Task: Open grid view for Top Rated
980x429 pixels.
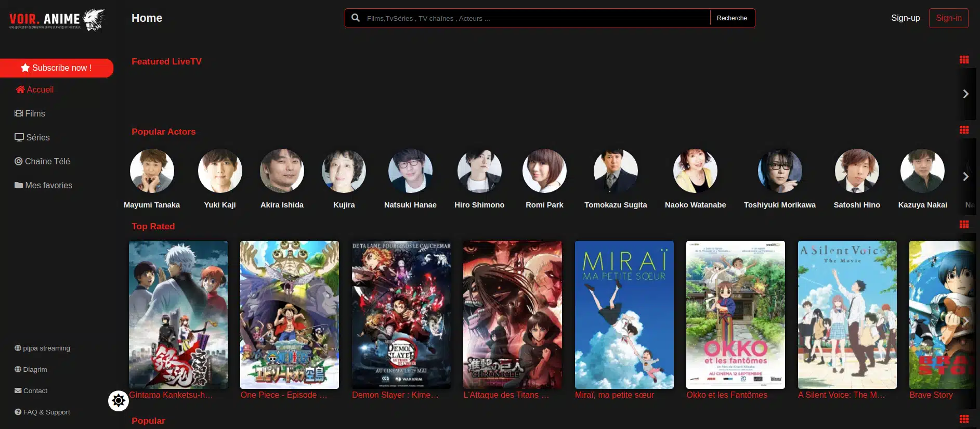Action: [x=964, y=225]
